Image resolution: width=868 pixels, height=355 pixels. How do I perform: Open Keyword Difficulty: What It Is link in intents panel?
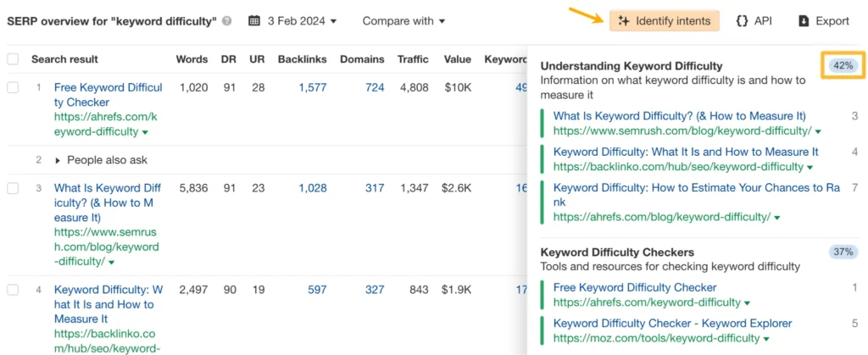tap(686, 152)
